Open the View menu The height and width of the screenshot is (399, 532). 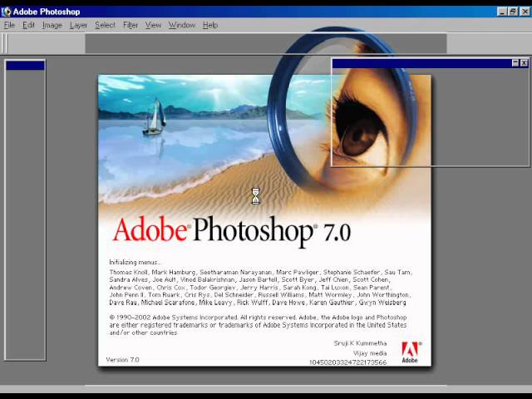(x=153, y=25)
